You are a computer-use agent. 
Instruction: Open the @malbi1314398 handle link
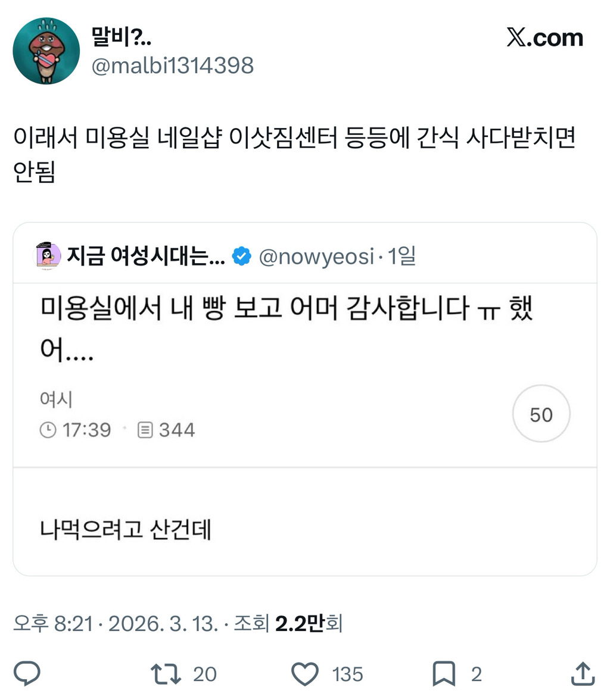coord(172,65)
